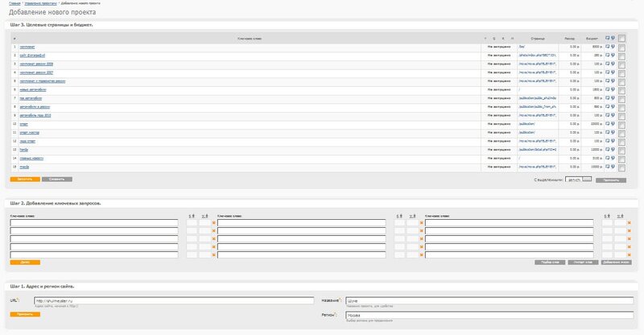Click the shield icon in keyword row 15

pyautogui.click(x=613, y=167)
